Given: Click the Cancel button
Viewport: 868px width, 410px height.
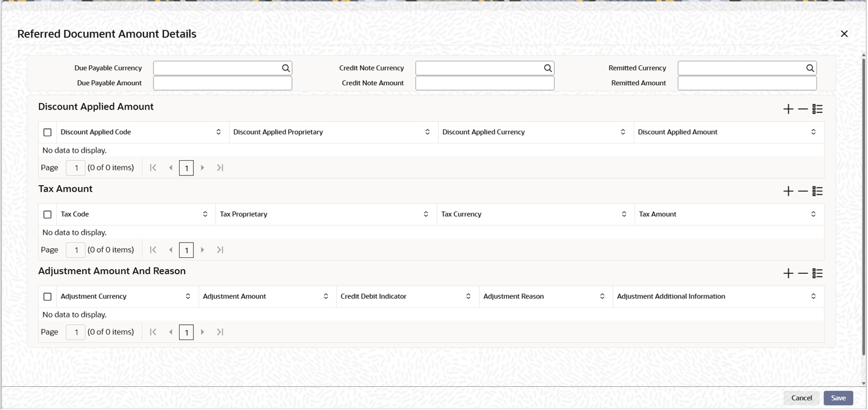Looking at the screenshot, I should pos(801,398).
